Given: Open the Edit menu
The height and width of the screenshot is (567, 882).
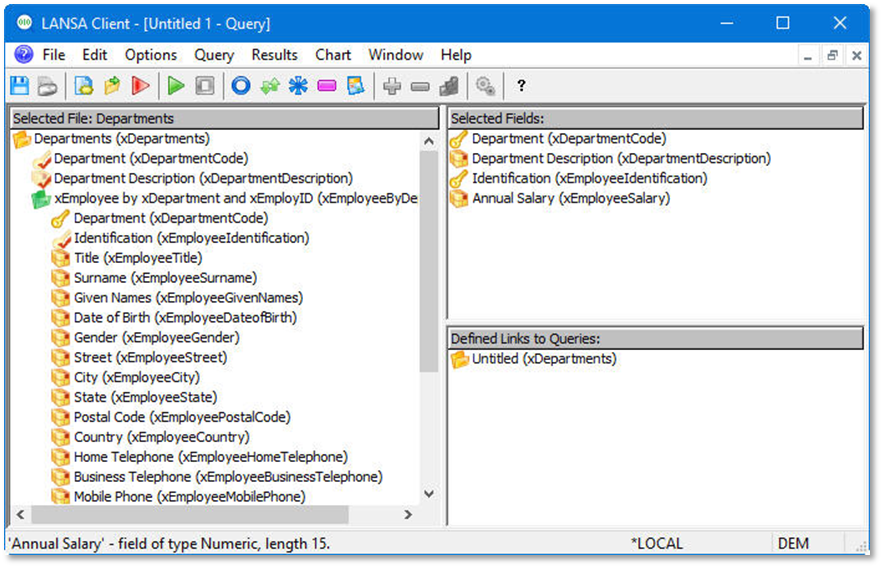Looking at the screenshot, I should click(94, 55).
